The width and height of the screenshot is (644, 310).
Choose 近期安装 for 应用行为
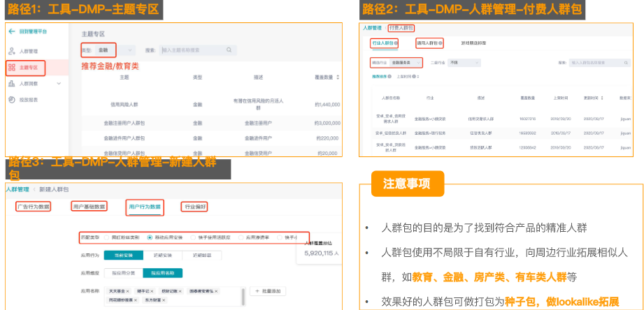pyautogui.click(x=163, y=255)
